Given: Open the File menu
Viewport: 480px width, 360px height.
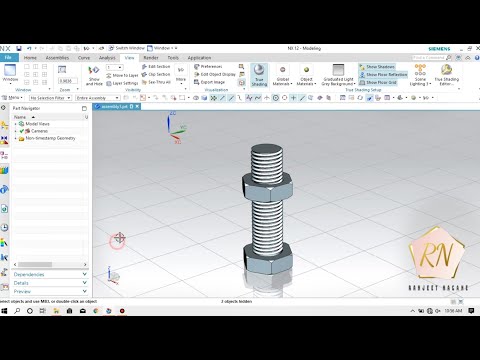Looking at the screenshot, I should pyautogui.click(x=8, y=58).
